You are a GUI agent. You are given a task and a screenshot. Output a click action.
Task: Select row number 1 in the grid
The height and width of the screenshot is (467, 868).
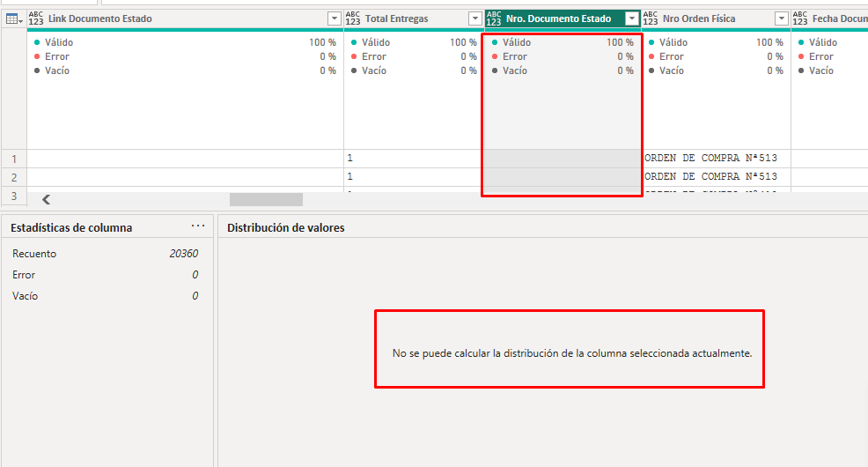coord(13,159)
